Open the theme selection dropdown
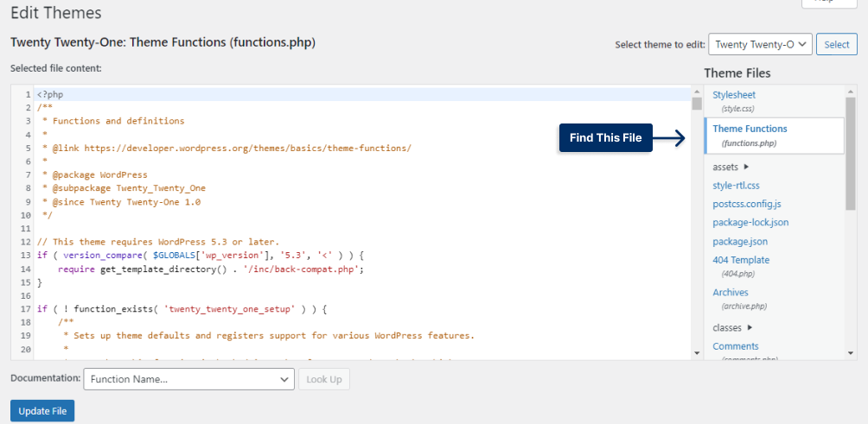Viewport: 868px width, 424px height. point(759,45)
